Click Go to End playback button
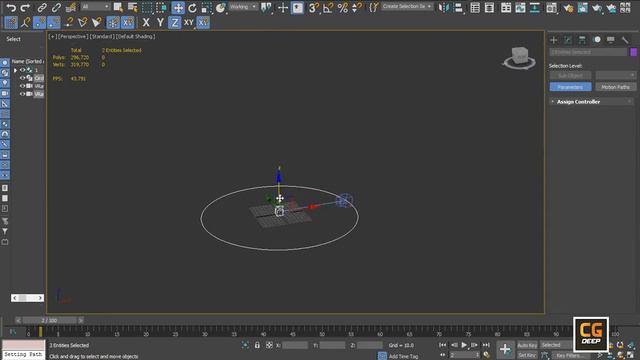640x360 pixels. pyautogui.click(x=486, y=345)
